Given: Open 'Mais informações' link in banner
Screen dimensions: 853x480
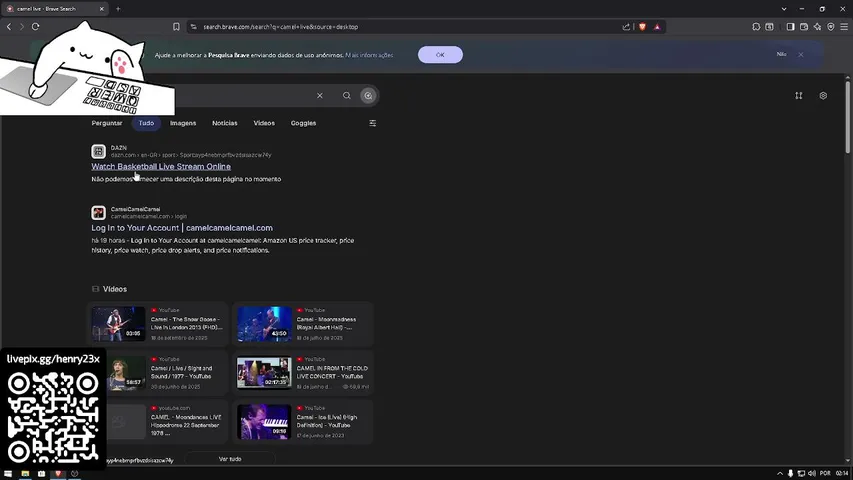Looking at the screenshot, I should [369, 55].
